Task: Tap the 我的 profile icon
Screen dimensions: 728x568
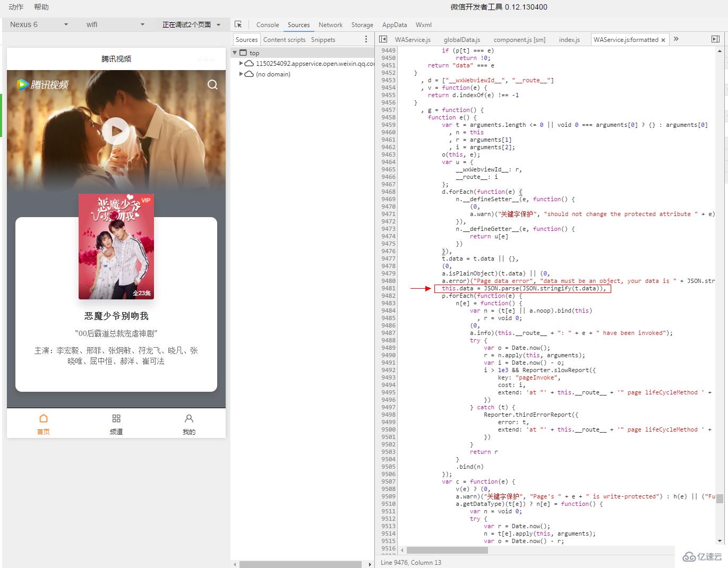Action: pyautogui.click(x=189, y=418)
